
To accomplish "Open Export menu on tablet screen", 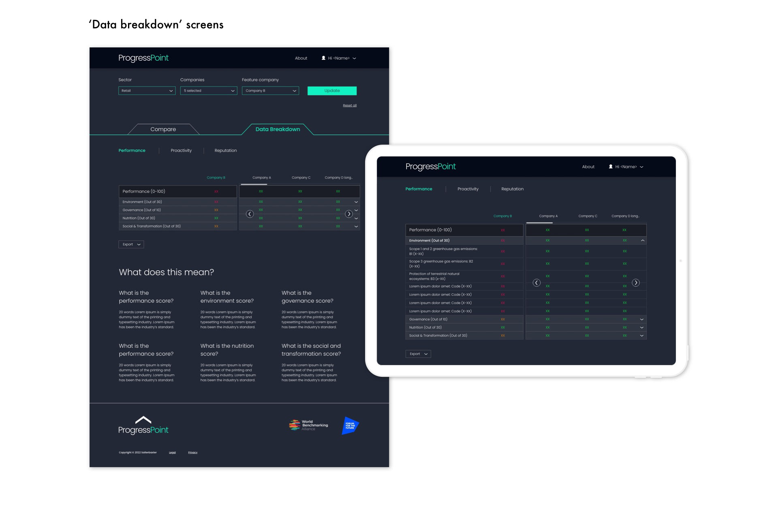I will pyautogui.click(x=418, y=354).
